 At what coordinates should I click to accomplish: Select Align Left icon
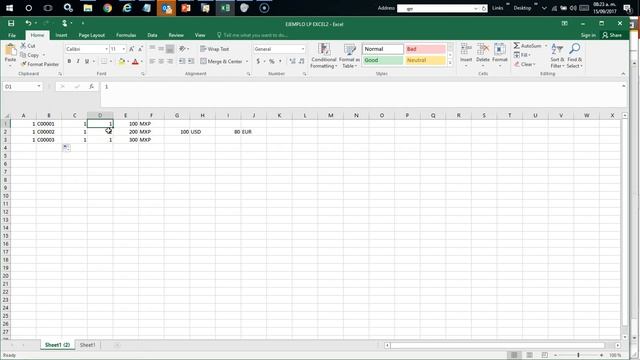[x=152, y=61]
